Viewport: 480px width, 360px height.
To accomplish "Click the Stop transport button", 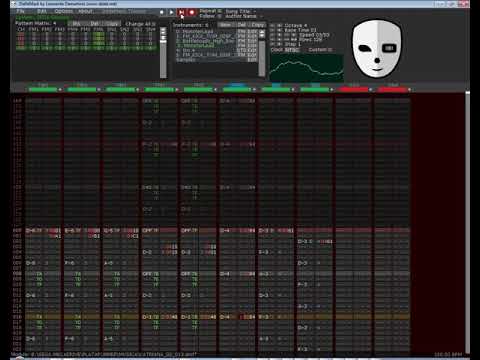I will (162, 12).
